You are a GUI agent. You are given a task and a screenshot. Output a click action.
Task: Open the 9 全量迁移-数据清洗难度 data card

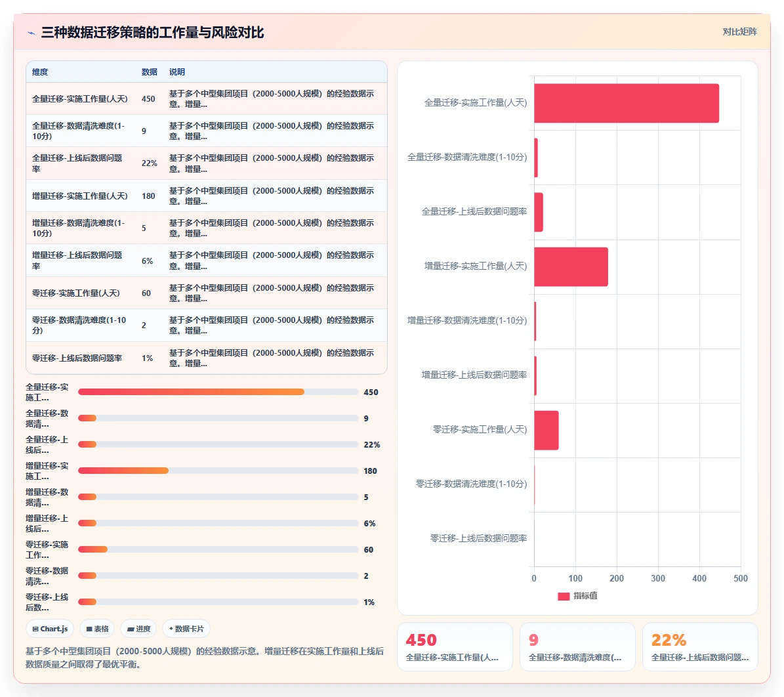(577, 646)
